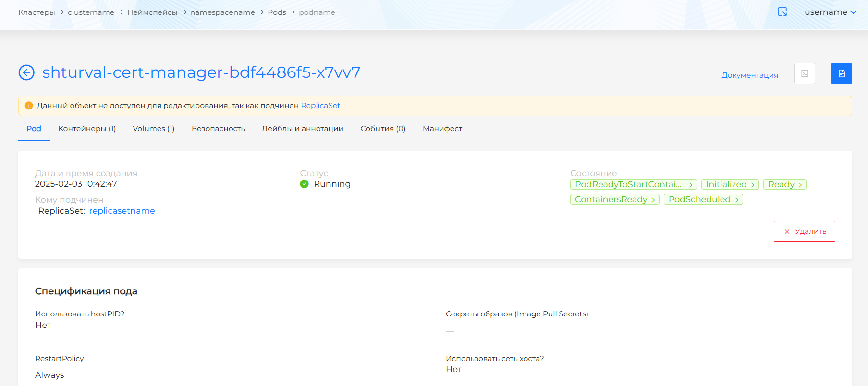This screenshot has height=386, width=868.
Task: Expand the Initialized condition tag
Action: click(729, 184)
